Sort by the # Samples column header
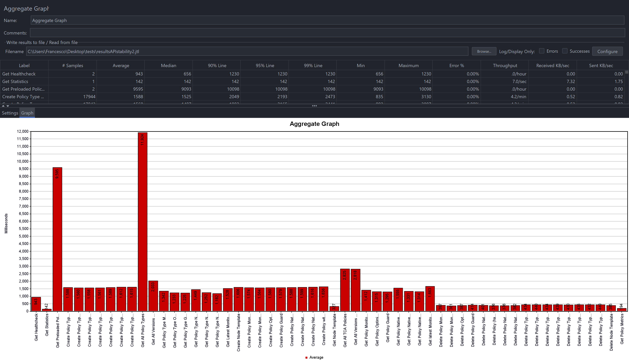Screen dimensions: 629x364 pos(72,65)
